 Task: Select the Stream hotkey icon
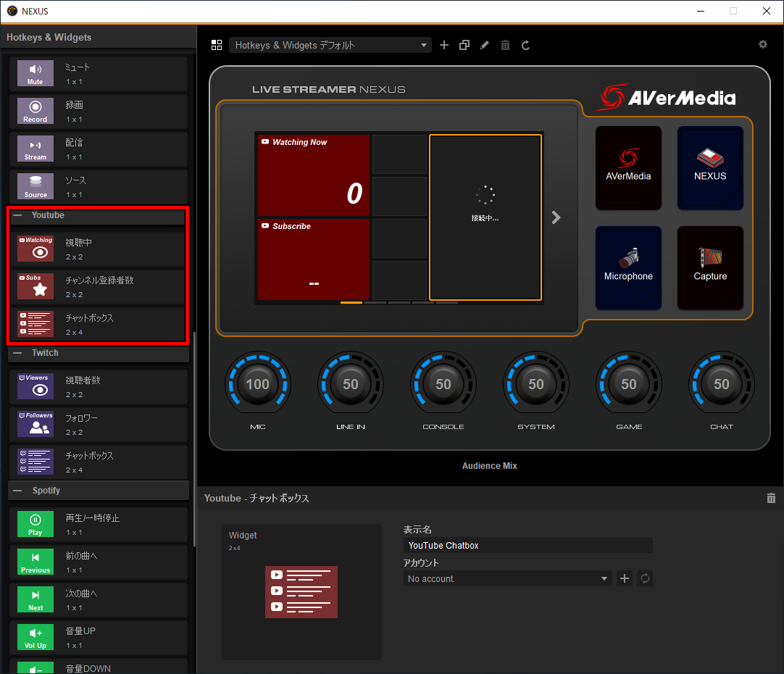coord(35,149)
